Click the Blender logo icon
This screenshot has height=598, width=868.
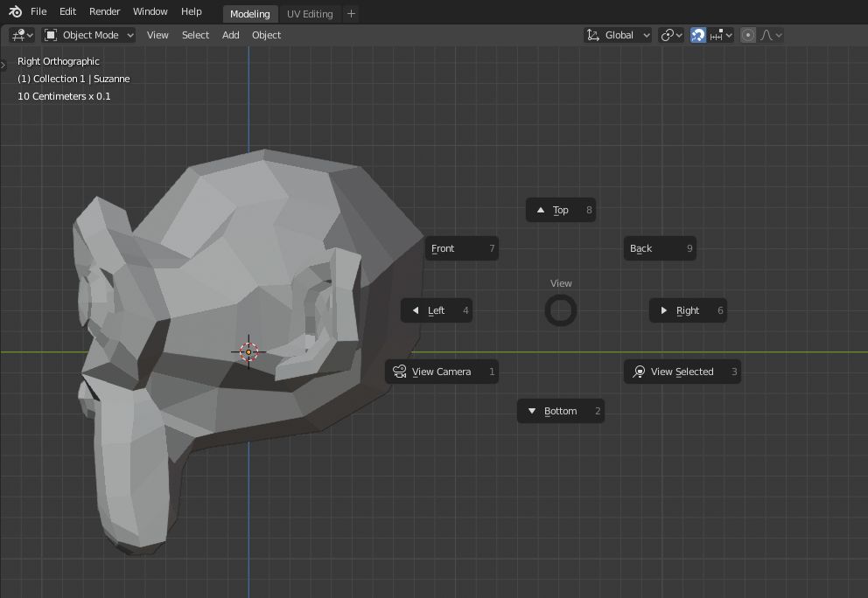tap(15, 12)
